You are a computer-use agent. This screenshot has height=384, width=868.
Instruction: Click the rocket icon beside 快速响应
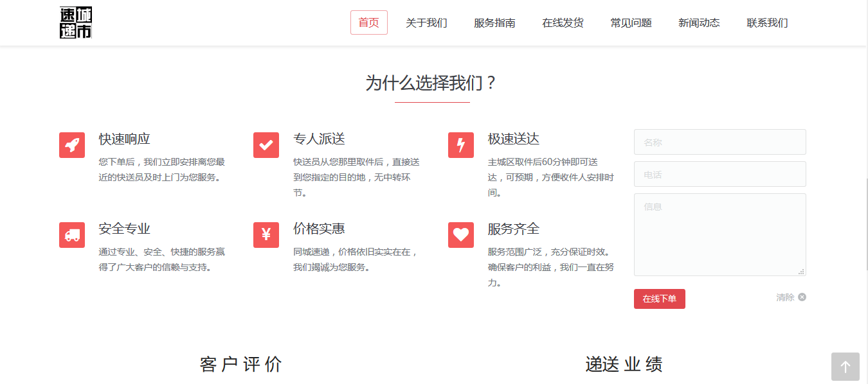point(72,145)
